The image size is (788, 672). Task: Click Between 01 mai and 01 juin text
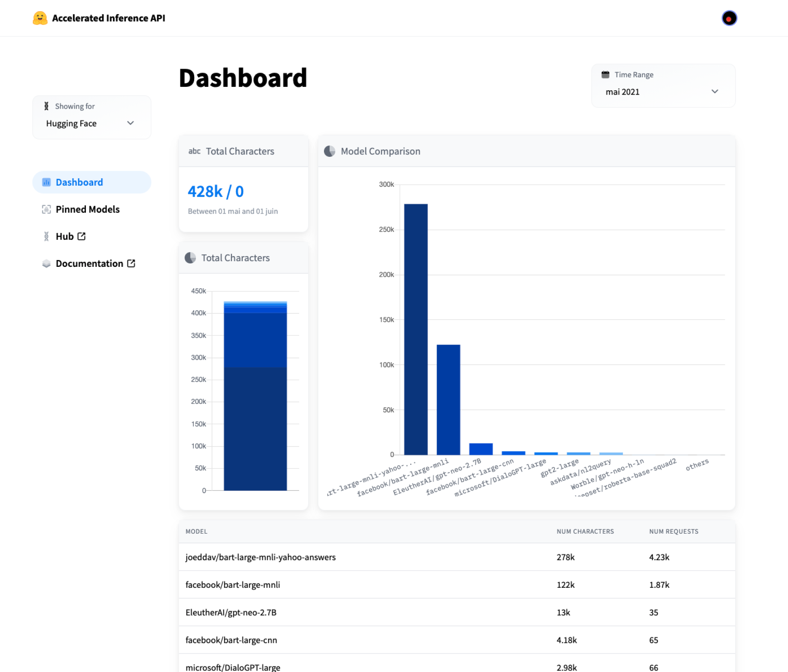point(233,211)
